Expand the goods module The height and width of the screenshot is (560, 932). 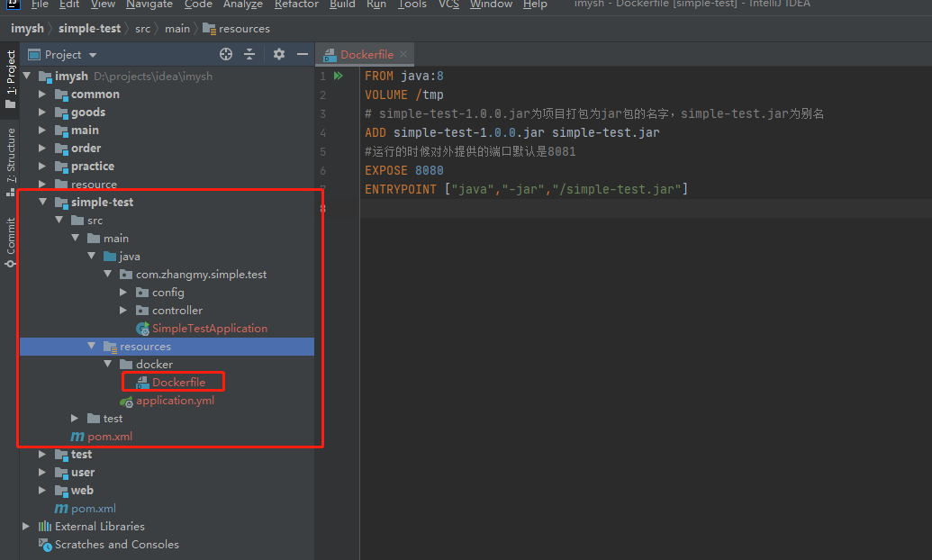click(x=42, y=112)
